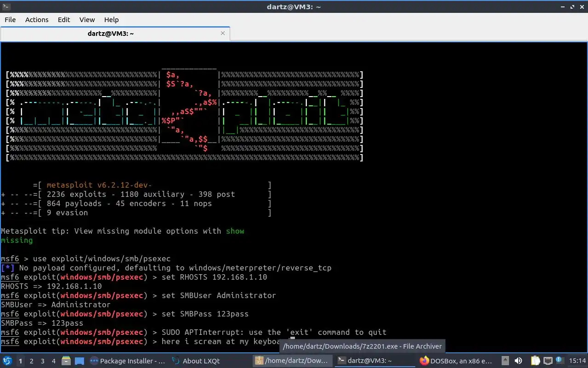Open the Edit menu
Screen dimensions: 588x368
coord(64,20)
